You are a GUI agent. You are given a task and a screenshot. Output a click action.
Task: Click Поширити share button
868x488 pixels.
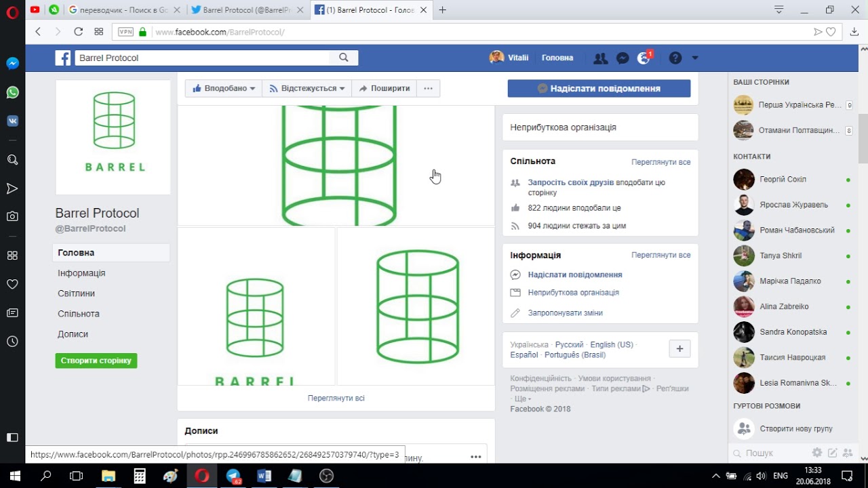(384, 88)
